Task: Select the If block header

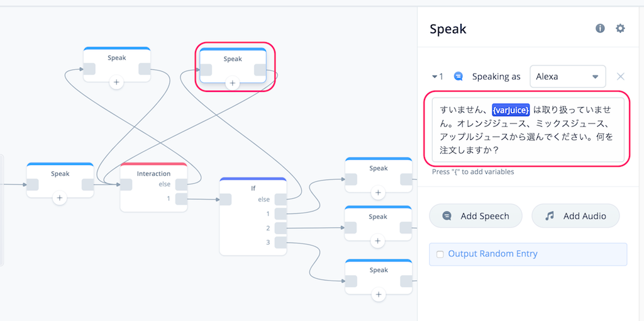Action: pyautogui.click(x=253, y=188)
